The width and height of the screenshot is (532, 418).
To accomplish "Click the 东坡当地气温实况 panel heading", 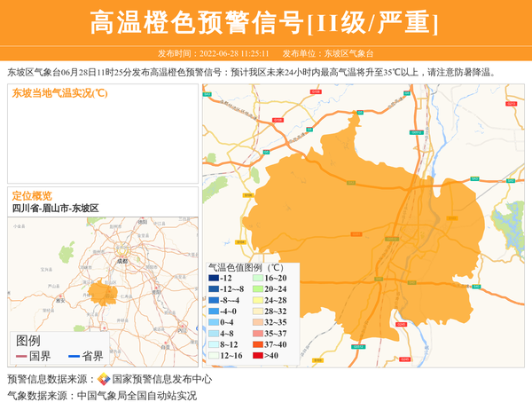I will (59, 93).
